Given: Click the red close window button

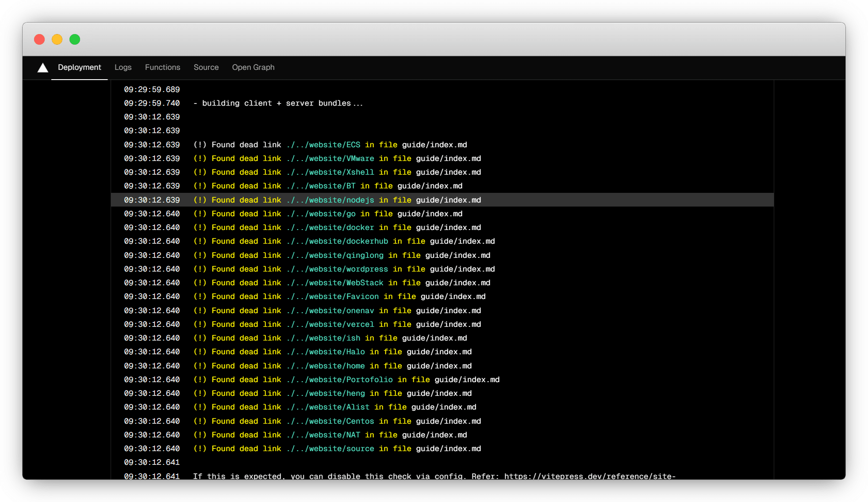Looking at the screenshot, I should 39,39.
